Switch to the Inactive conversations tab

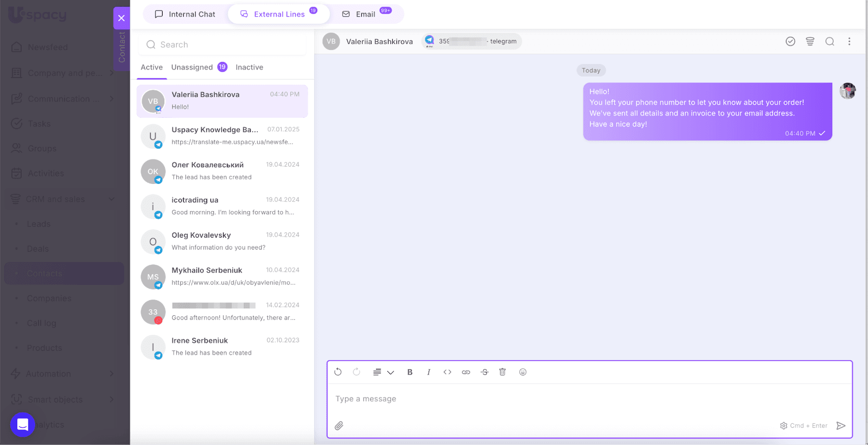pos(249,67)
